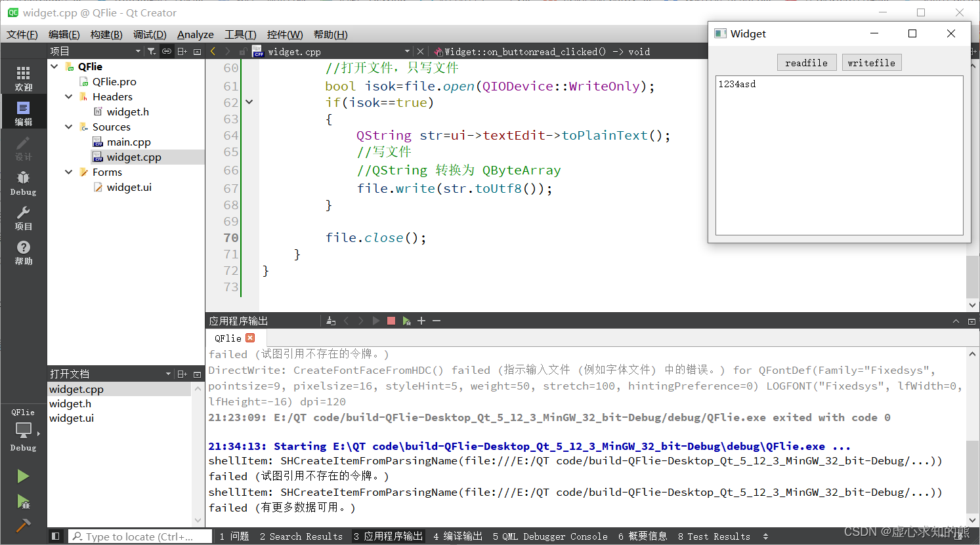Go back in editor navigation history

click(213, 51)
